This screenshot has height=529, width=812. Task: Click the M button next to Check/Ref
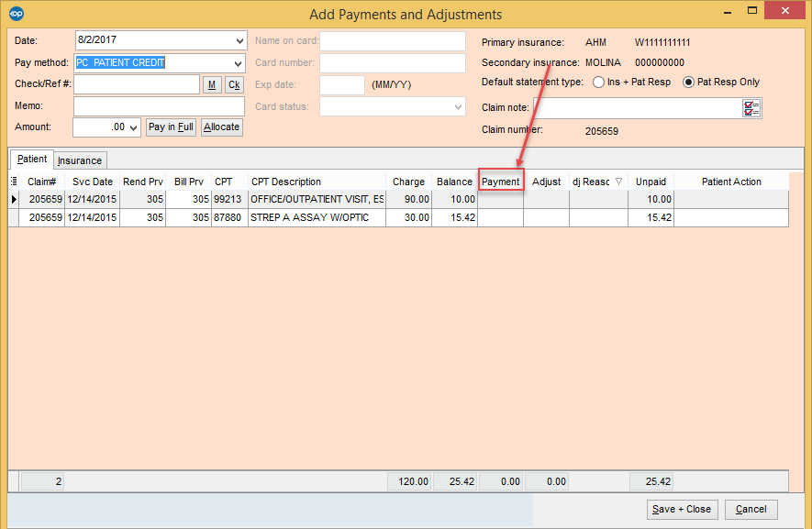click(x=212, y=85)
